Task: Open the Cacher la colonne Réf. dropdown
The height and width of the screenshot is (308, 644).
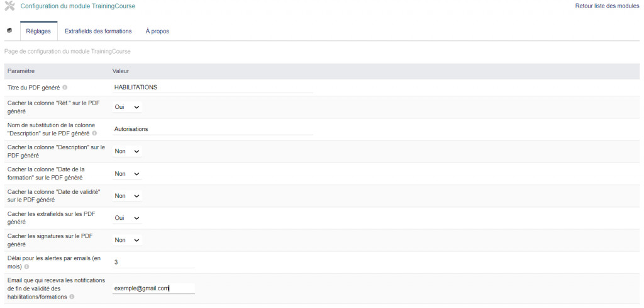Action: [x=128, y=107]
